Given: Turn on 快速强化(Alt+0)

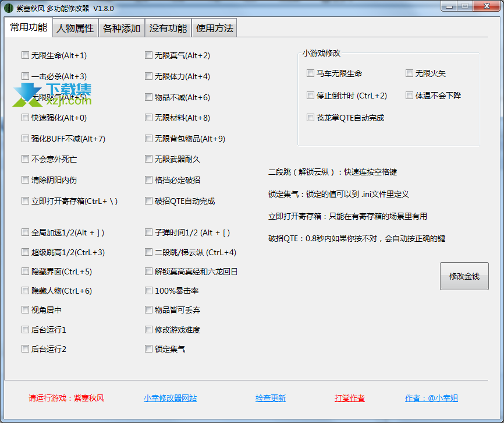Looking at the screenshot, I should tap(25, 118).
